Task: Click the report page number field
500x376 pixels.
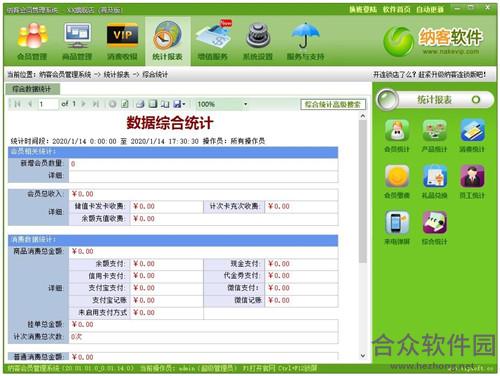Action: coord(48,104)
